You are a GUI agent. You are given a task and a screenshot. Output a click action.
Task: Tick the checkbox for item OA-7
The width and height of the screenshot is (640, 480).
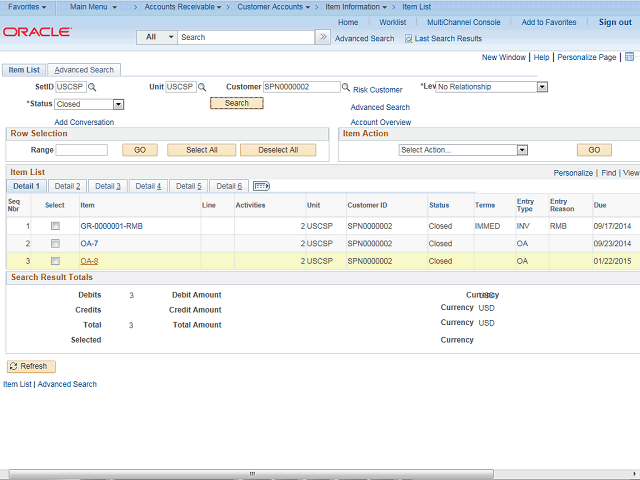(55, 244)
